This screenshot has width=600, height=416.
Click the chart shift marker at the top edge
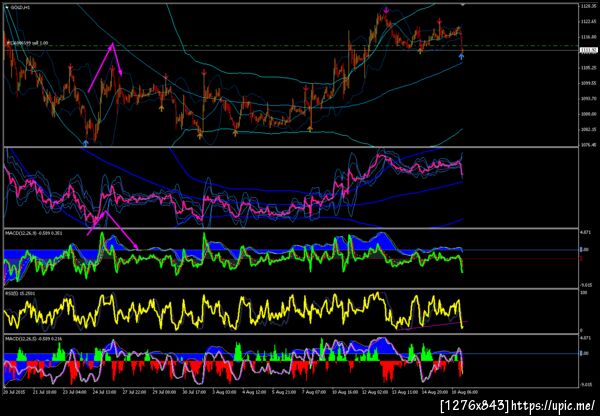tap(463, 4)
